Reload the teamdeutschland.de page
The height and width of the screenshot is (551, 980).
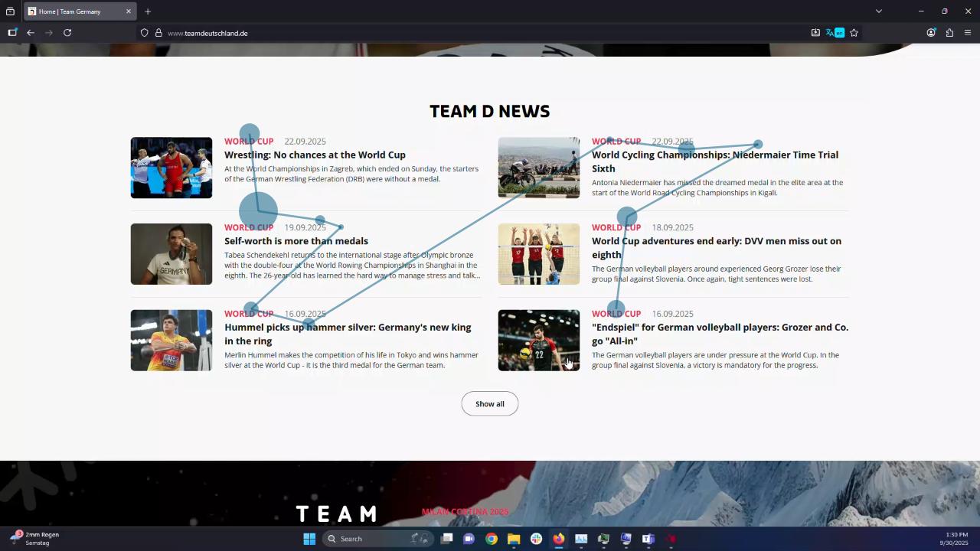tap(67, 32)
